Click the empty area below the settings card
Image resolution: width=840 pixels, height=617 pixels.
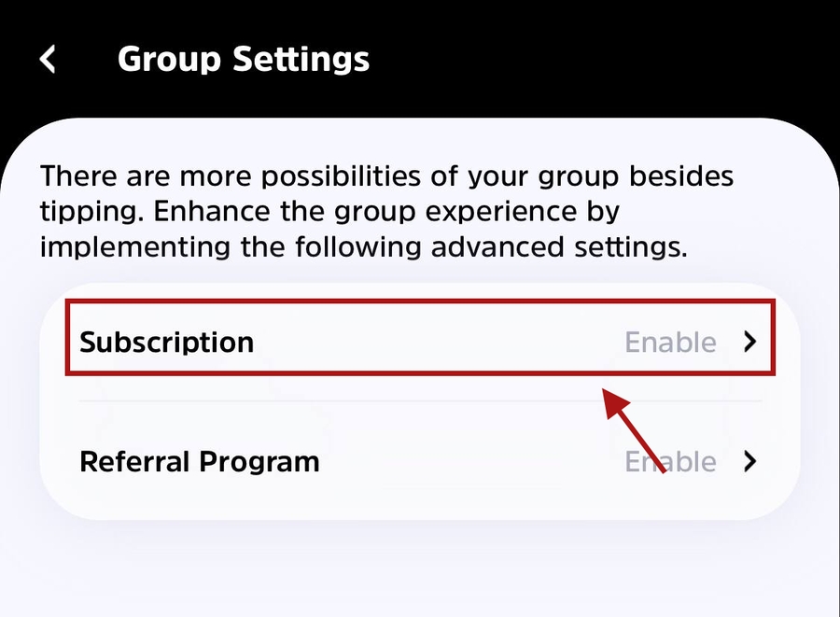coord(420,569)
